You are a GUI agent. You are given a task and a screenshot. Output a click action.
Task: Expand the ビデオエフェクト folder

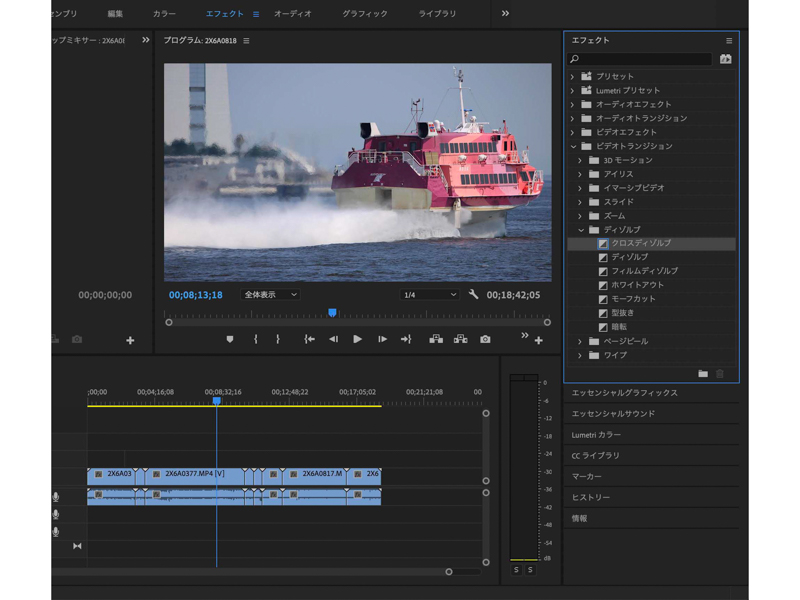pos(573,132)
